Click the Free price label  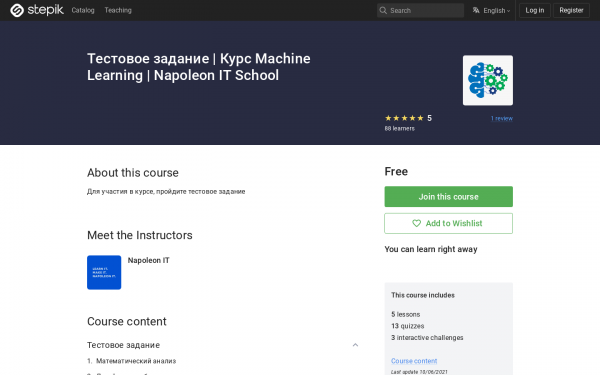tap(396, 171)
